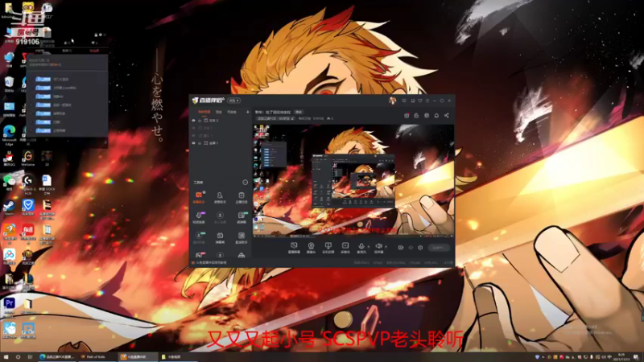Open bell notification icon above preview

[x=436, y=115]
